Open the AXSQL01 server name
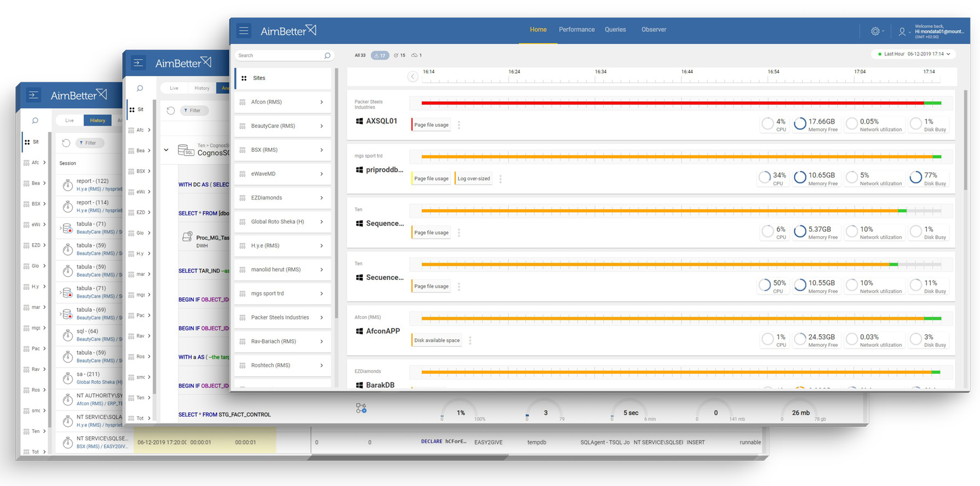 pos(381,121)
